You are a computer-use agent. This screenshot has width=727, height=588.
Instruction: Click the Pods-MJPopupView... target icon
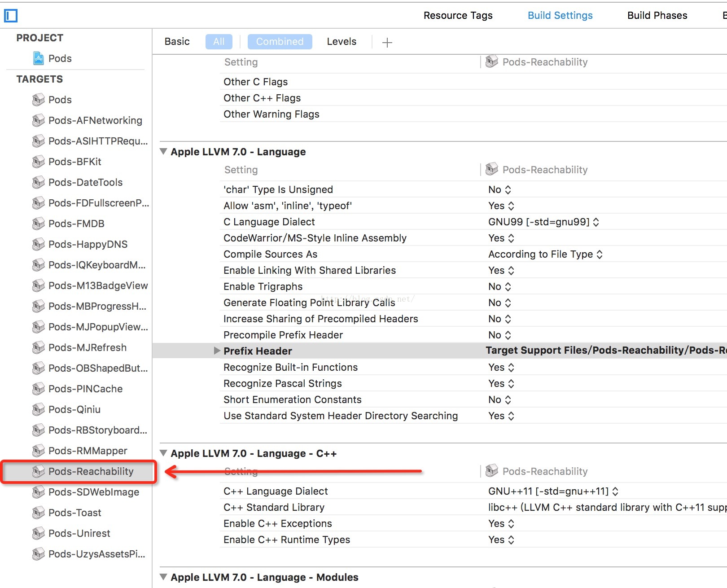tap(39, 327)
